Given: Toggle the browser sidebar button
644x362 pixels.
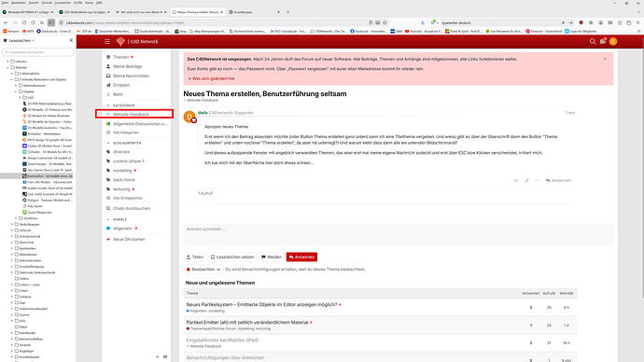Looking at the screenshot, I should [51, 22].
